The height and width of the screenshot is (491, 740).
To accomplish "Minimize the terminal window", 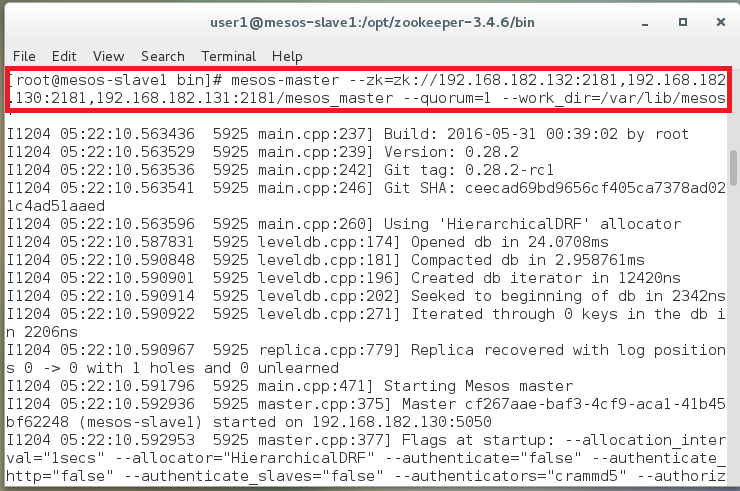I will [x=645, y=23].
